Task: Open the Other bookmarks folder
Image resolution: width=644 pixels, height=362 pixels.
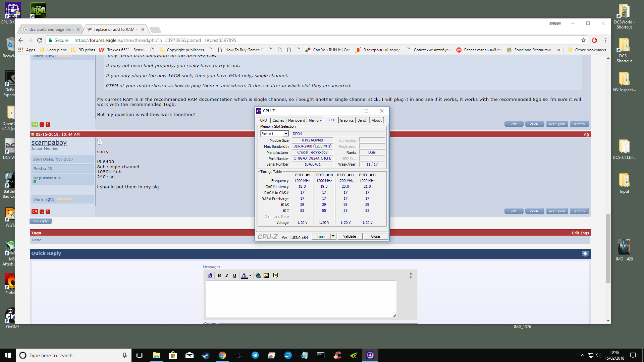Action: [587, 50]
